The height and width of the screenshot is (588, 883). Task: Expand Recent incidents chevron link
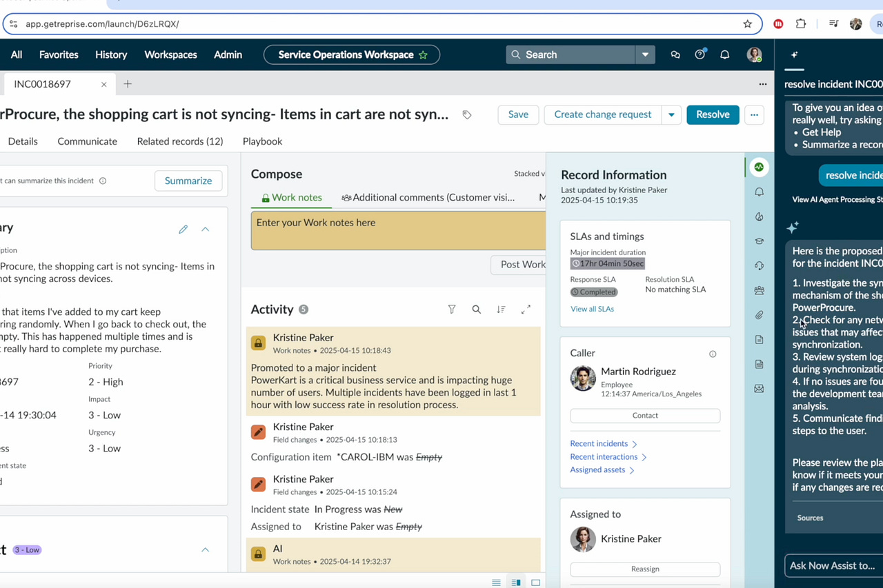coord(604,444)
